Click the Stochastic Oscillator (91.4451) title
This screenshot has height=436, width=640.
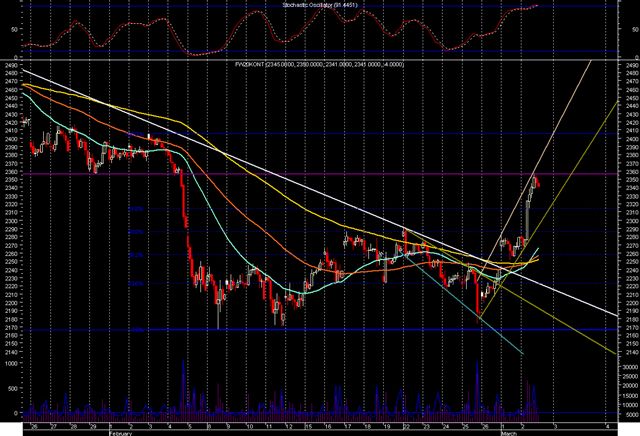[320, 5]
